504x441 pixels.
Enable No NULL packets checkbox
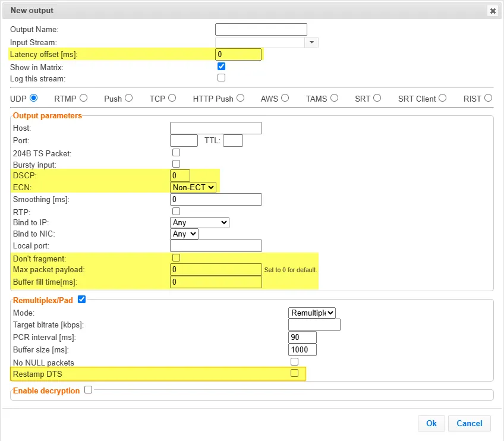click(x=294, y=361)
